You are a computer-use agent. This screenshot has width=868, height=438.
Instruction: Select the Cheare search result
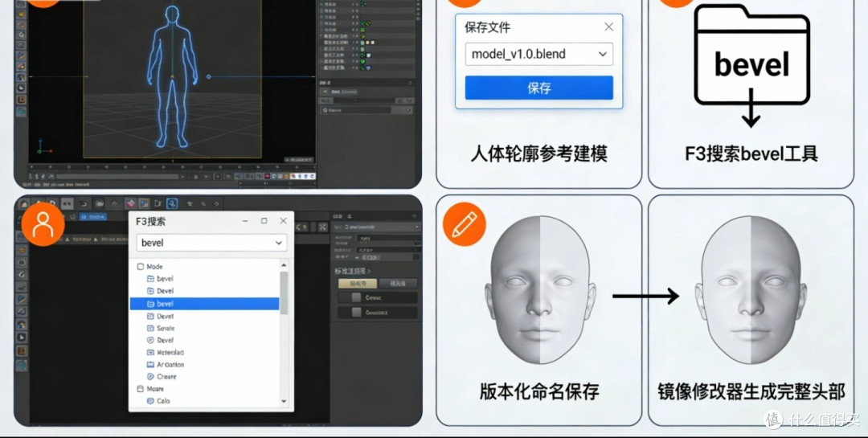click(x=162, y=377)
